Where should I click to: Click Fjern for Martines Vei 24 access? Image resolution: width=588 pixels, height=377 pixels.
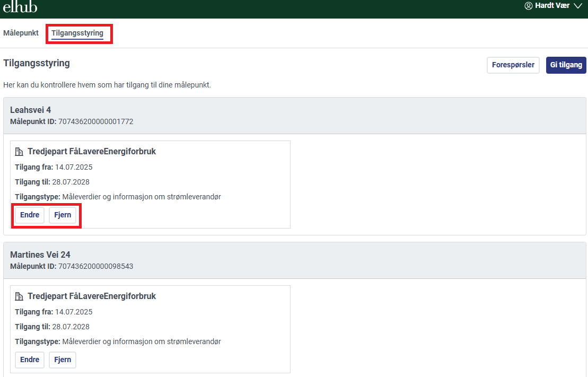pos(63,360)
